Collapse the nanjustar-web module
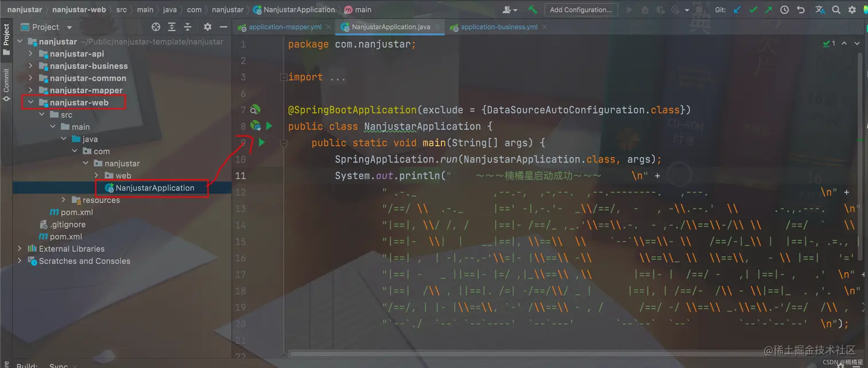The image size is (868, 368). [31, 102]
